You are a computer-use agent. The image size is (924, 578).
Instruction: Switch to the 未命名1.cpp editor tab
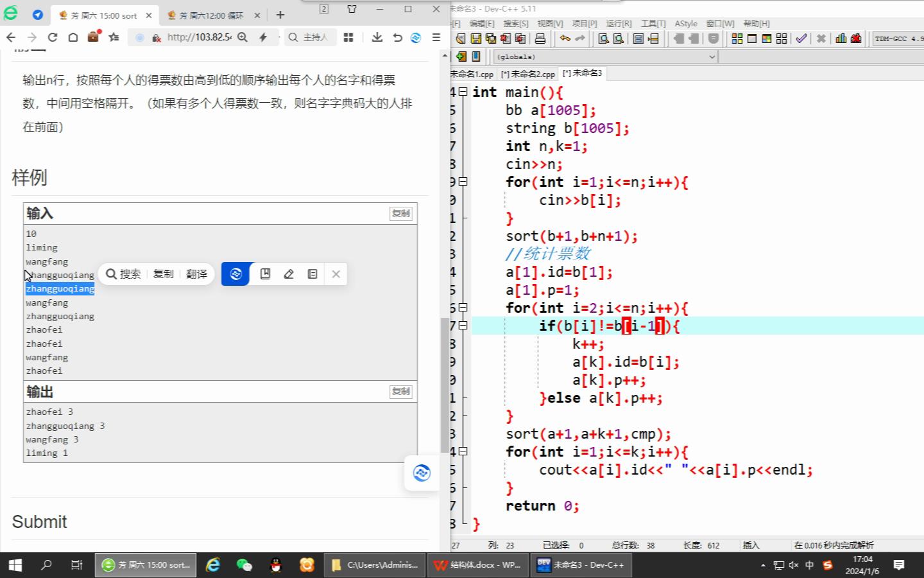click(x=472, y=74)
